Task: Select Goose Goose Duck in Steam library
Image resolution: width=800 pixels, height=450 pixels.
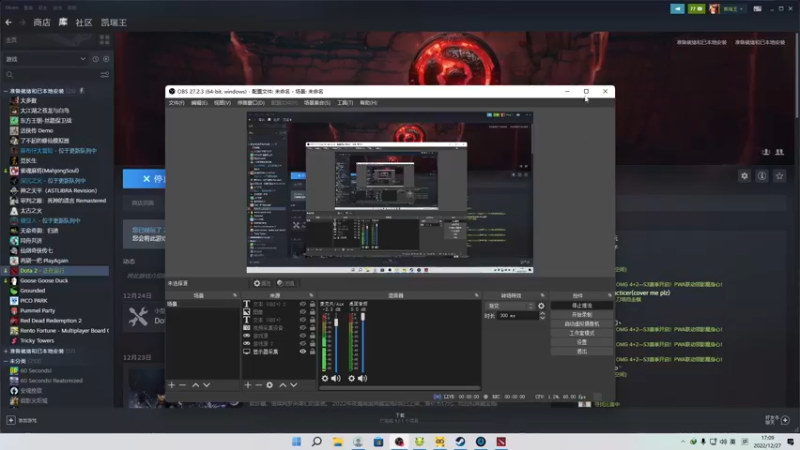Action: [x=44, y=281]
